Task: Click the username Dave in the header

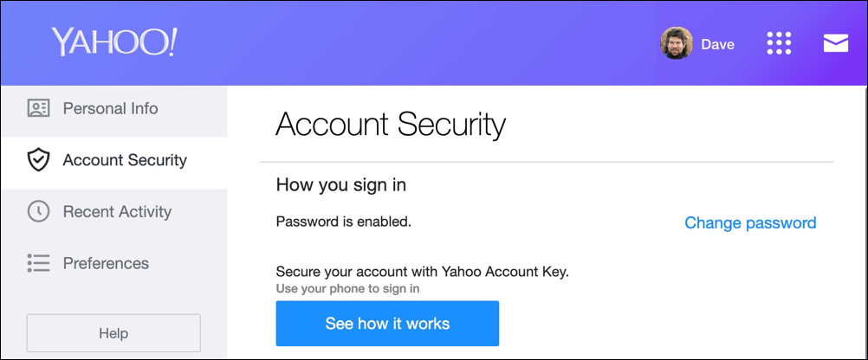Action: coord(717,44)
